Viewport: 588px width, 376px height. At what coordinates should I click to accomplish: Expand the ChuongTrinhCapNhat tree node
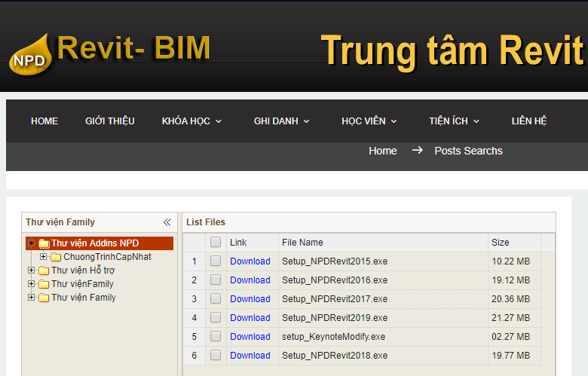pos(44,256)
